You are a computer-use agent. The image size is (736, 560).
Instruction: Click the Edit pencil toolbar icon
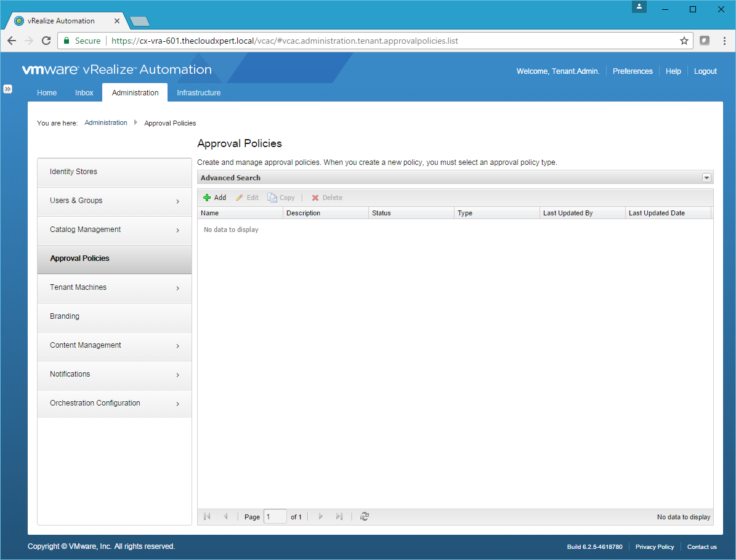(x=240, y=198)
